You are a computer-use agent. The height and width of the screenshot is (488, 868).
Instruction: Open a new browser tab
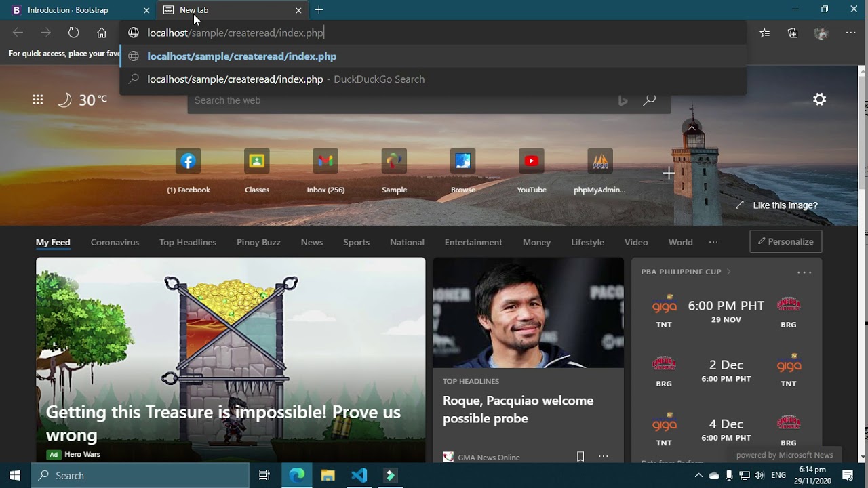pyautogui.click(x=319, y=10)
